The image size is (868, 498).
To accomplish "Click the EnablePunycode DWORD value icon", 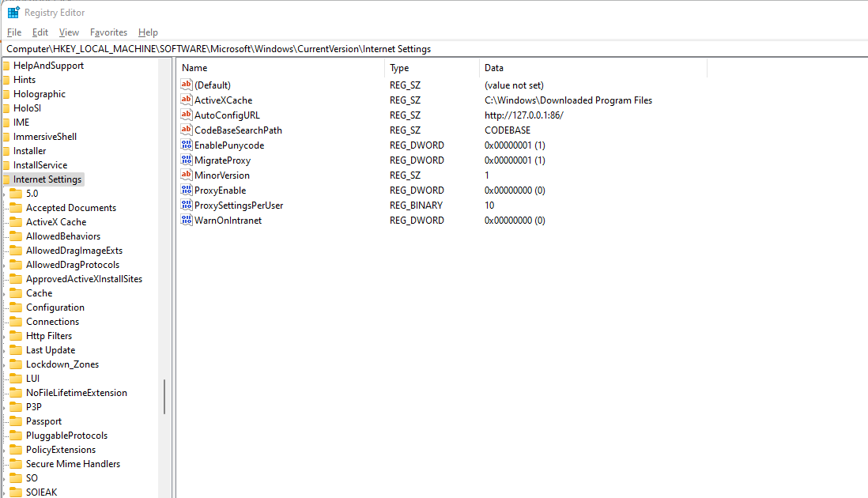I will click(x=187, y=145).
